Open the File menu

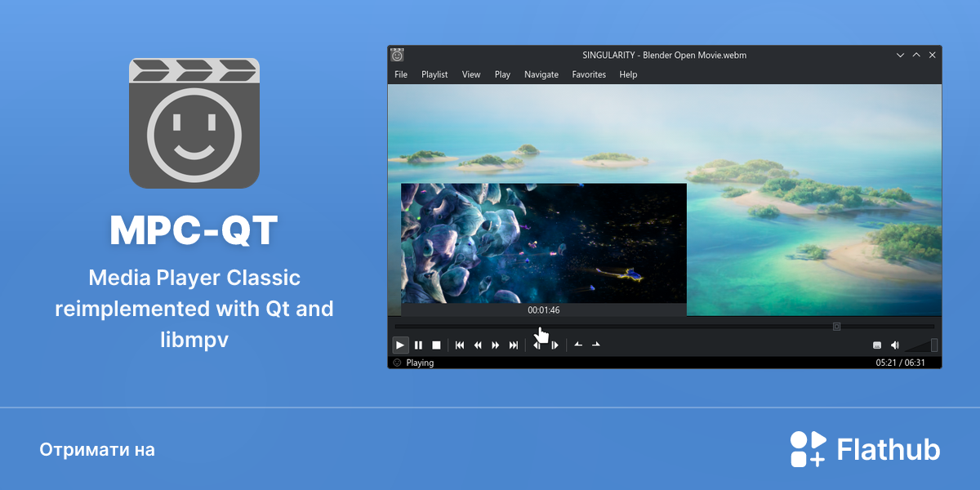pos(401,74)
